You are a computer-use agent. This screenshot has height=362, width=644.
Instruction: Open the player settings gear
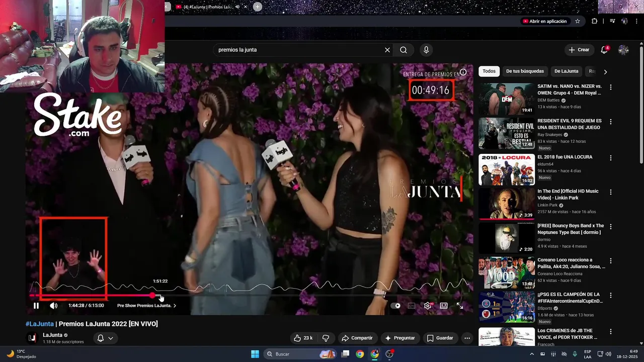[x=428, y=306]
